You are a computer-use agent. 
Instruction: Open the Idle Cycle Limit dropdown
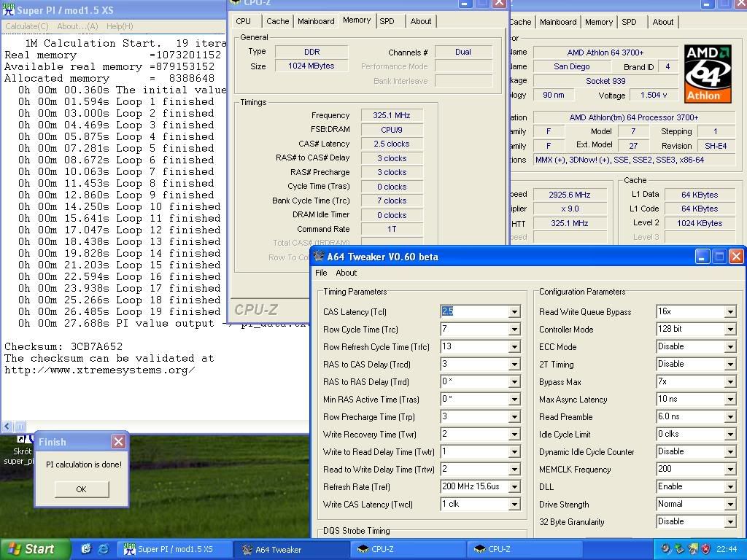[730, 435]
